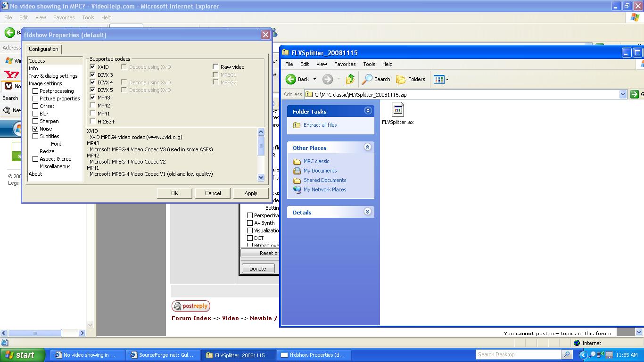Click Apply in ffdshow Properties
This screenshot has width=644, height=362.
click(x=251, y=193)
